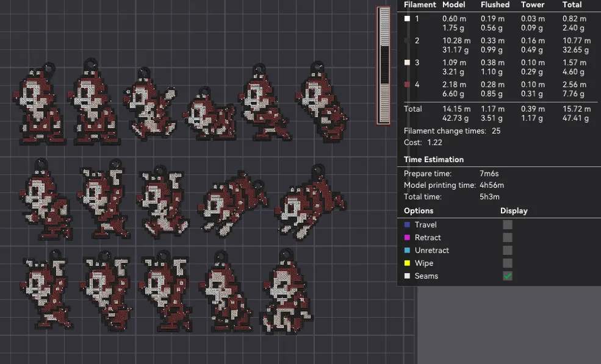Screen dimensions: 601x364
Task: Enable the Travel display checkbox
Action: [x=508, y=224]
